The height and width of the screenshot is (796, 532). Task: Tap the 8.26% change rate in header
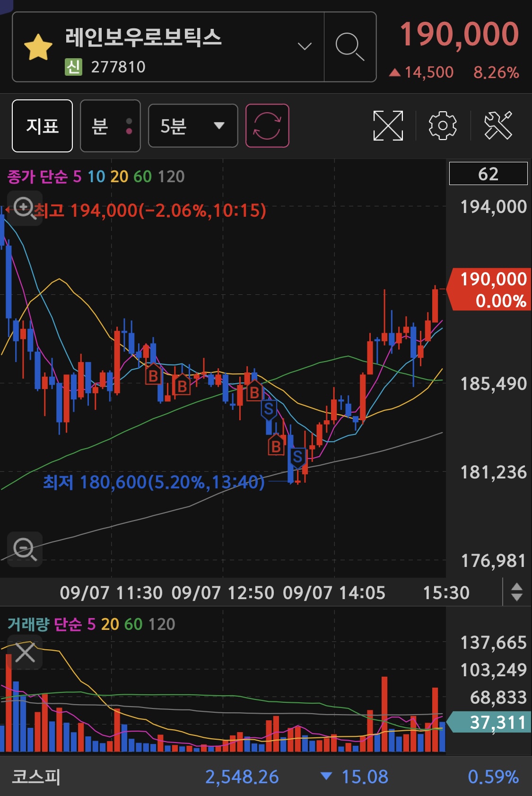(496, 72)
